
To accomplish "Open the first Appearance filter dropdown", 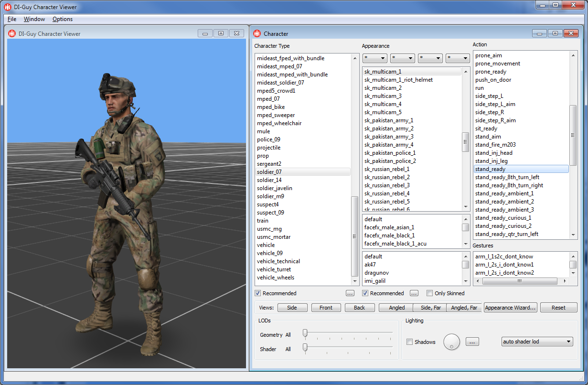I will point(375,58).
